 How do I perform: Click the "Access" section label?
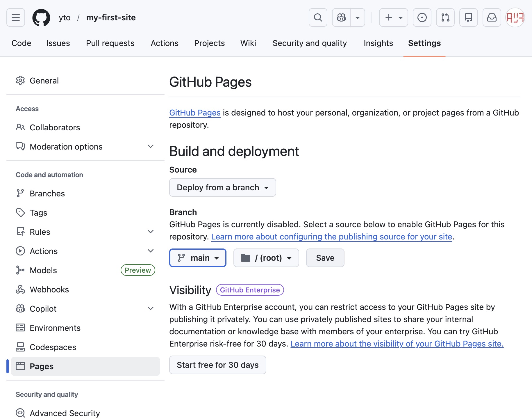[x=27, y=109]
